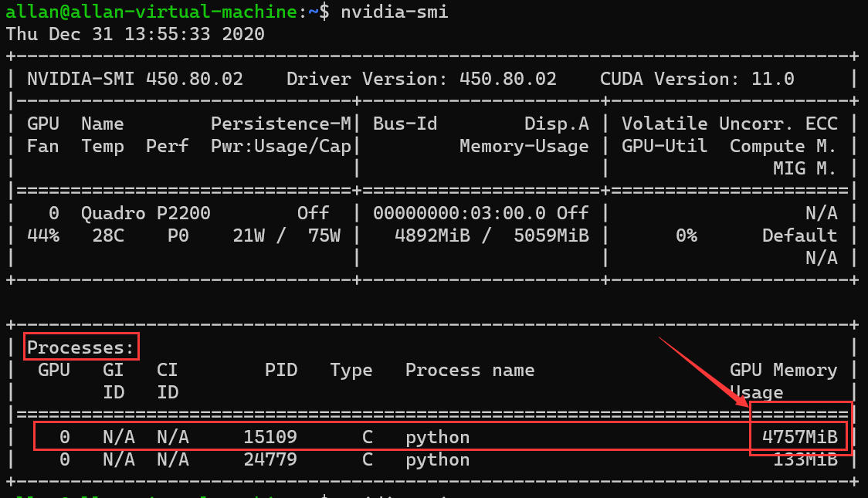Click the Type column header
The height and width of the screenshot is (498, 868).
pos(351,370)
